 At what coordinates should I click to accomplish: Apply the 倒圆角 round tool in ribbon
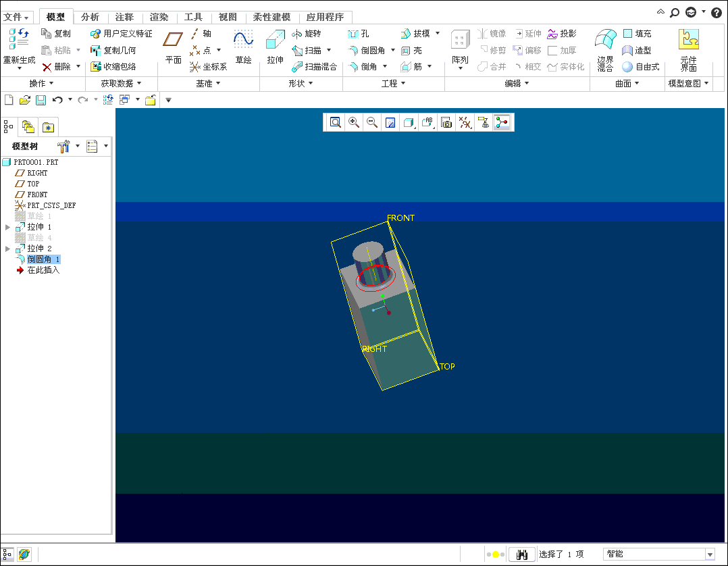(367, 50)
